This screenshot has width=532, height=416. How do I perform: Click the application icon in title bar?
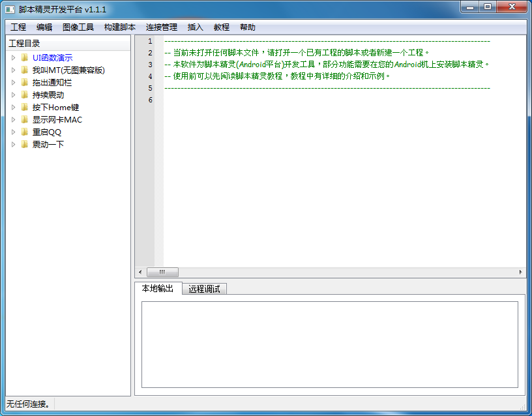(10, 10)
